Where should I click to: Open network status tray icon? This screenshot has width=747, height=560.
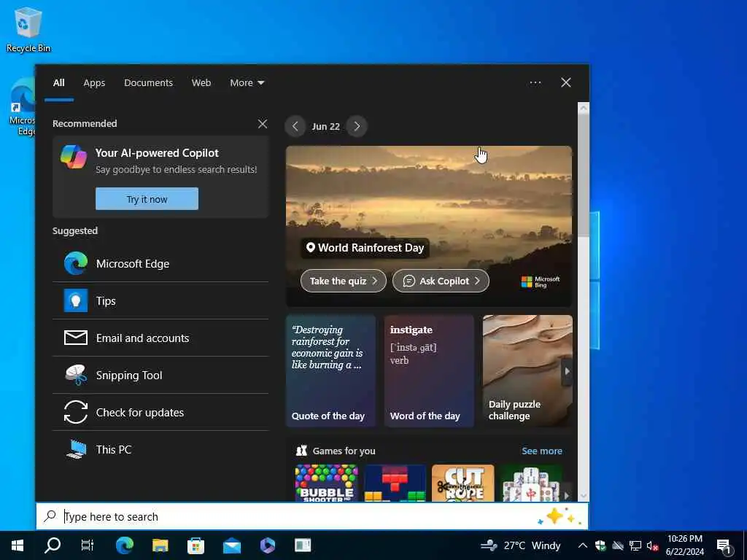point(635,545)
